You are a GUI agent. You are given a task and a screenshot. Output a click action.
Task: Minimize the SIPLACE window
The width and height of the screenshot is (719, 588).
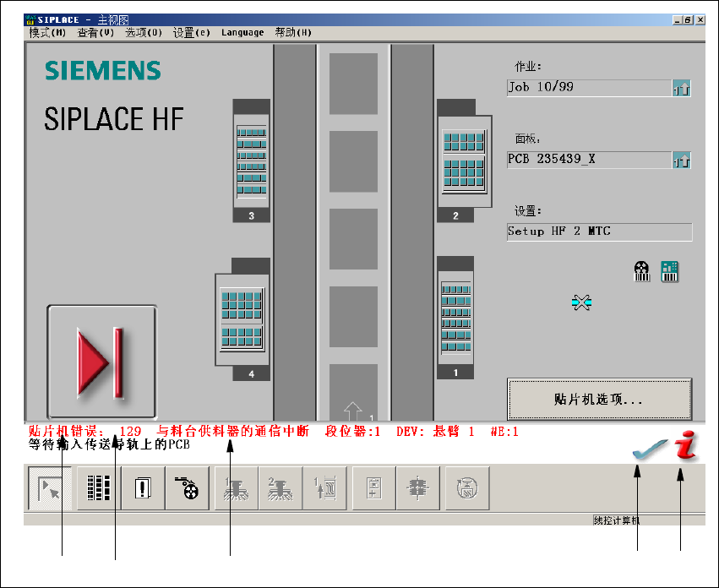click(x=677, y=19)
